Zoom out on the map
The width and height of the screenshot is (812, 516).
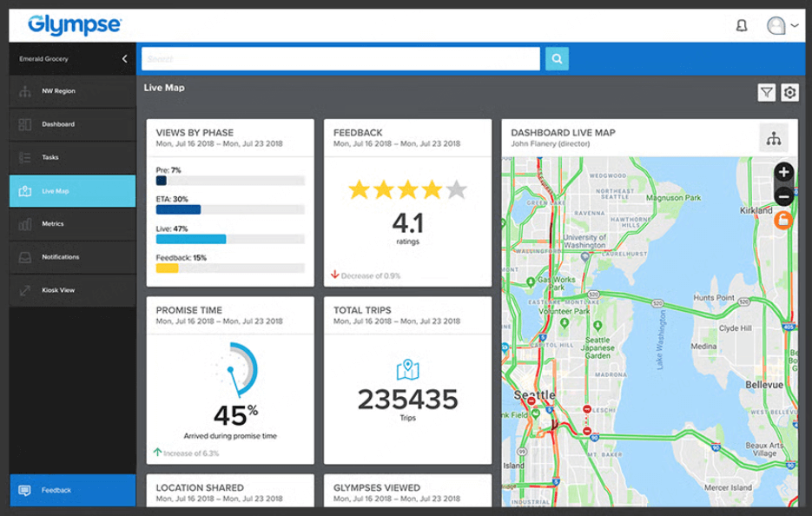click(x=783, y=195)
